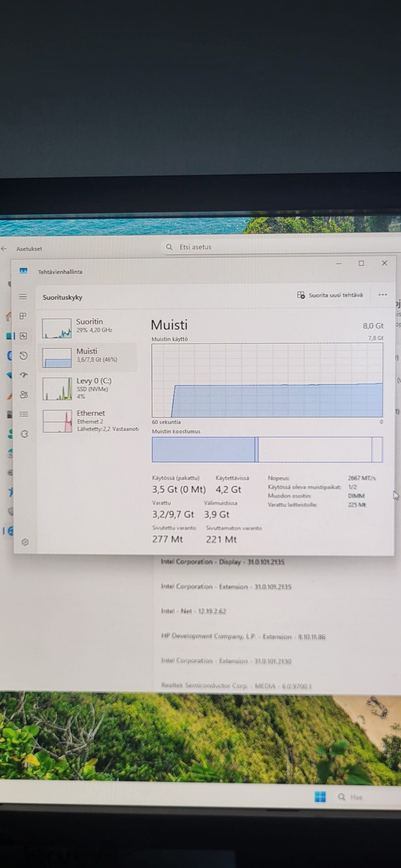Viewport: 401px width, 868px height.
Task: Open the Task Manager hamburger navigation menu
Action: pos(23,297)
